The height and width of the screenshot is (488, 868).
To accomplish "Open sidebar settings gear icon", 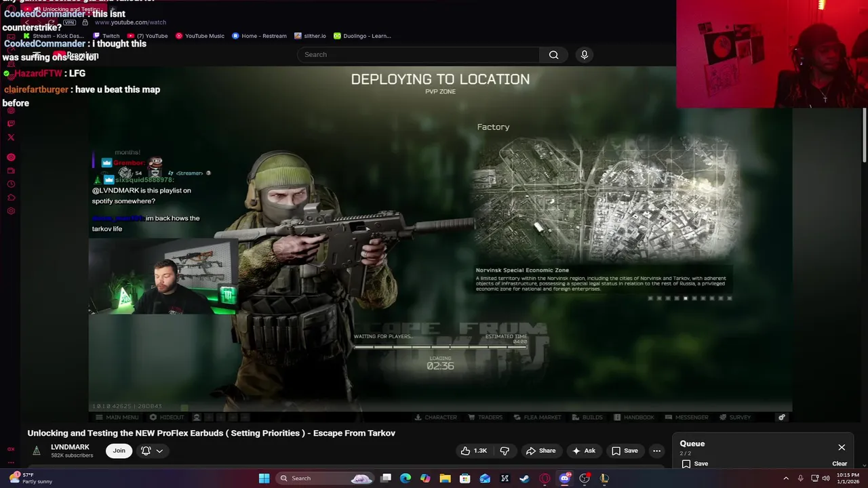I will pos(11,211).
